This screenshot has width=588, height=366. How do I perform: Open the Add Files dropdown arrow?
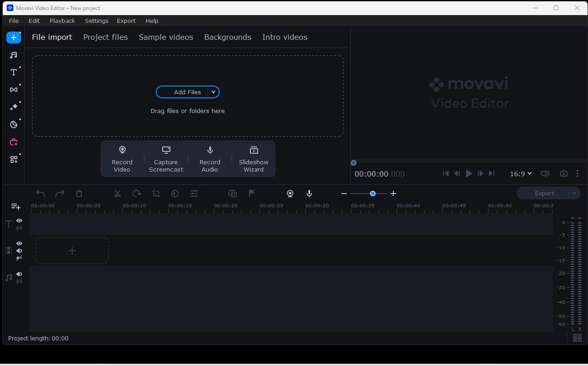213,92
